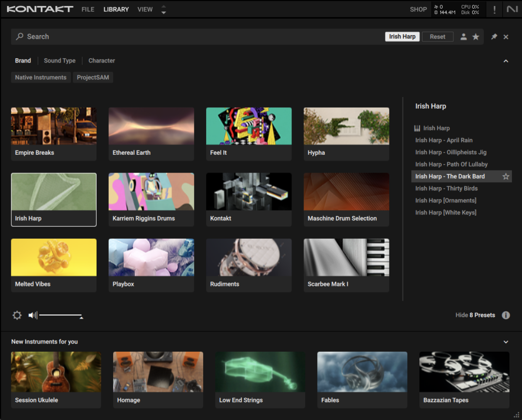Open the FILE menu
The width and height of the screenshot is (522, 420).
[88, 9]
